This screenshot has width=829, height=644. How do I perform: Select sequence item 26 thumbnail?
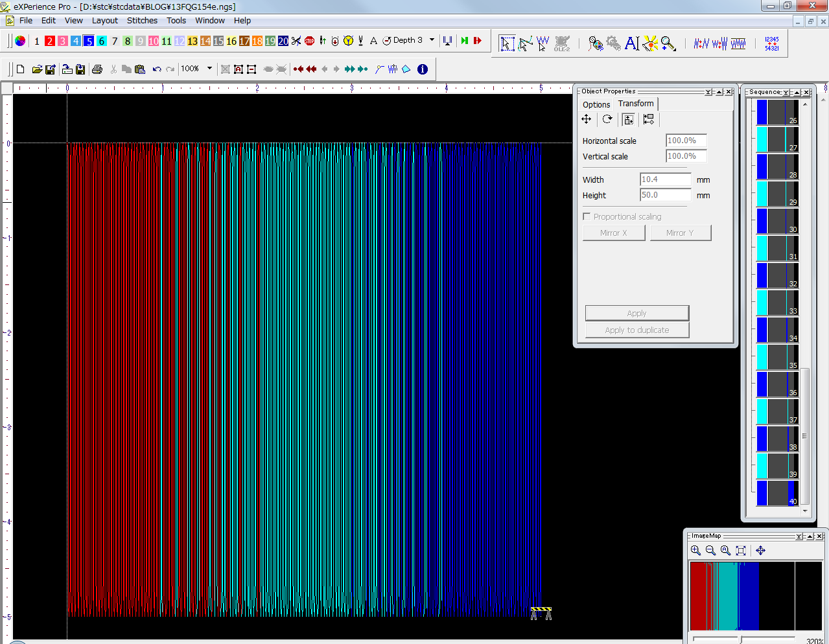[777, 112]
